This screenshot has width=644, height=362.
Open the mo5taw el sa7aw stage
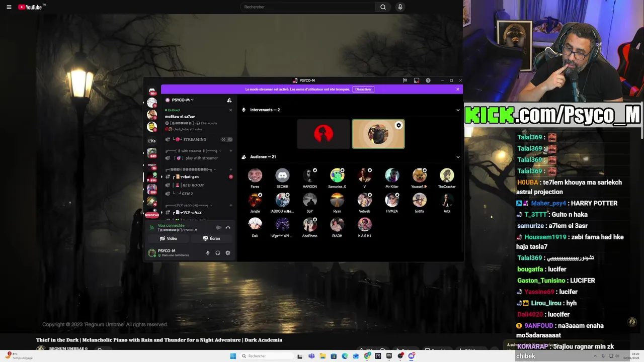coord(180,117)
